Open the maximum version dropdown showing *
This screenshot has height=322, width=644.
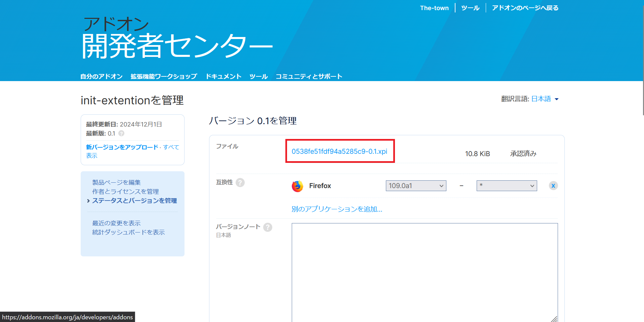tap(507, 186)
